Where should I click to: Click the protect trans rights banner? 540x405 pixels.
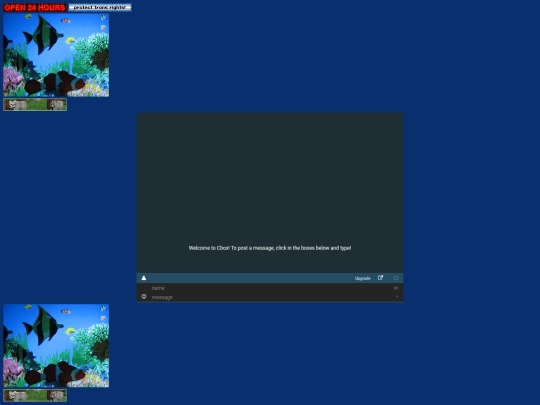(x=100, y=7)
